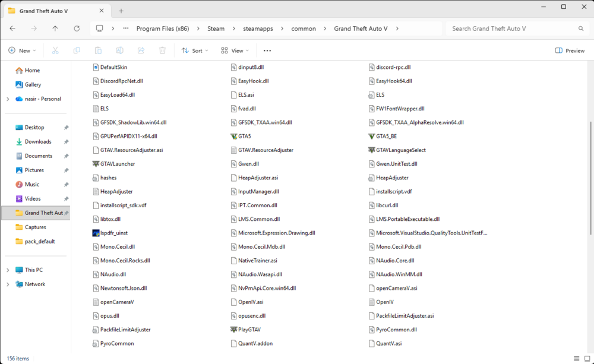Select GTAVLanguageSelect application

[397, 150]
